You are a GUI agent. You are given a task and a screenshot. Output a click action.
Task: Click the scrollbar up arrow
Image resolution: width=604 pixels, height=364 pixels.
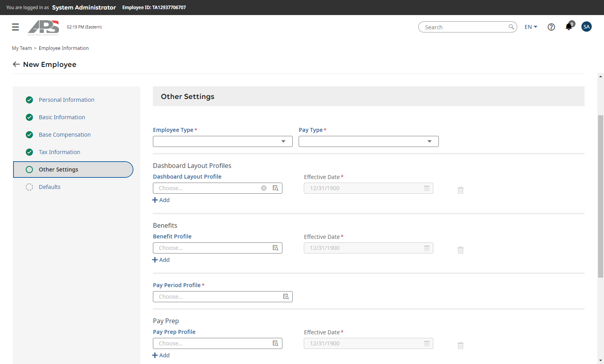click(600, 76)
